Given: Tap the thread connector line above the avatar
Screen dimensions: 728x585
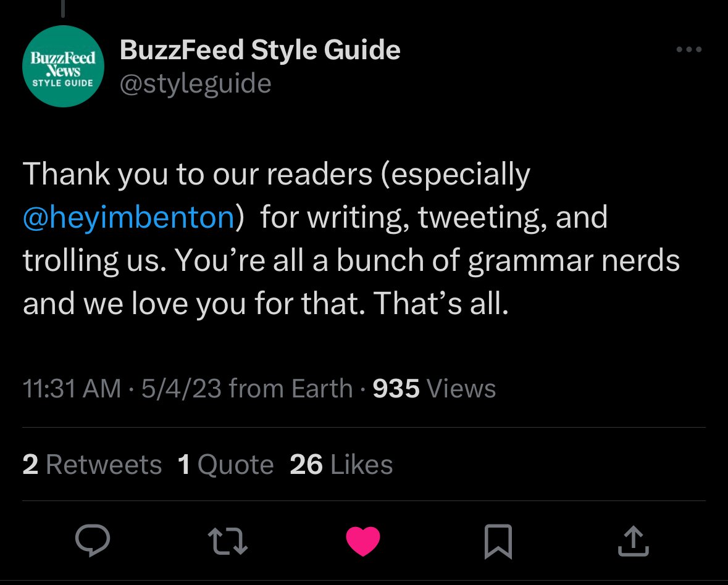Looking at the screenshot, I should point(63,7).
